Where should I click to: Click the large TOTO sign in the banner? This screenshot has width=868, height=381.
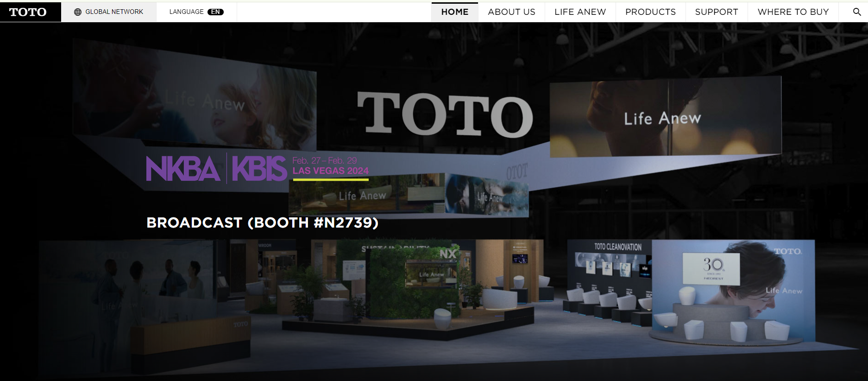pyautogui.click(x=445, y=114)
